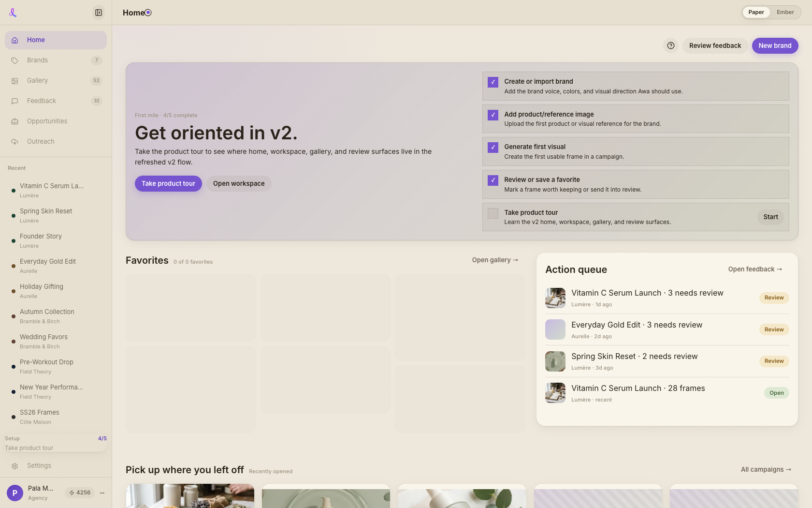Review Everyday Gold Edit item

(x=774, y=330)
